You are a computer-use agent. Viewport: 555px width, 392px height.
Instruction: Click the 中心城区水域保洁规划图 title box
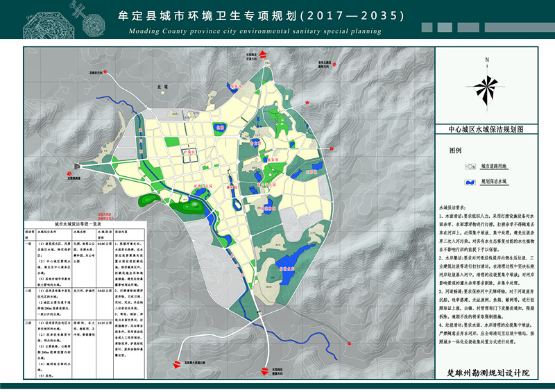tap(489, 130)
